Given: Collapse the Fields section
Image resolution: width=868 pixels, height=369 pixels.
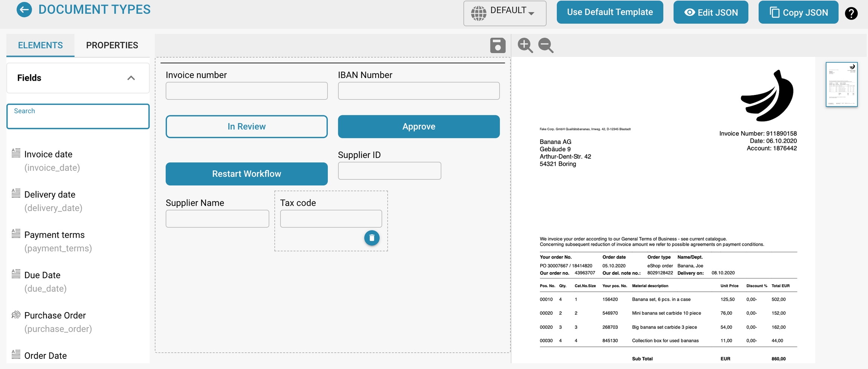Looking at the screenshot, I should pos(131,78).
